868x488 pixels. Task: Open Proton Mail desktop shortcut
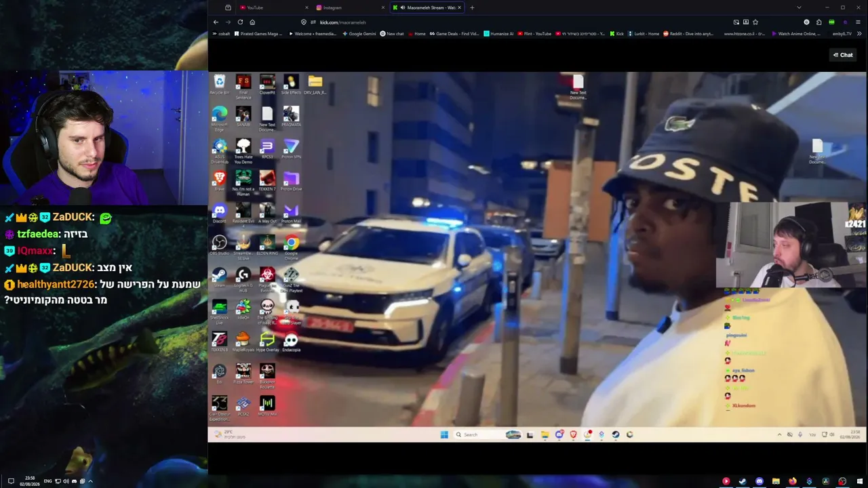(x=291, y=213)
